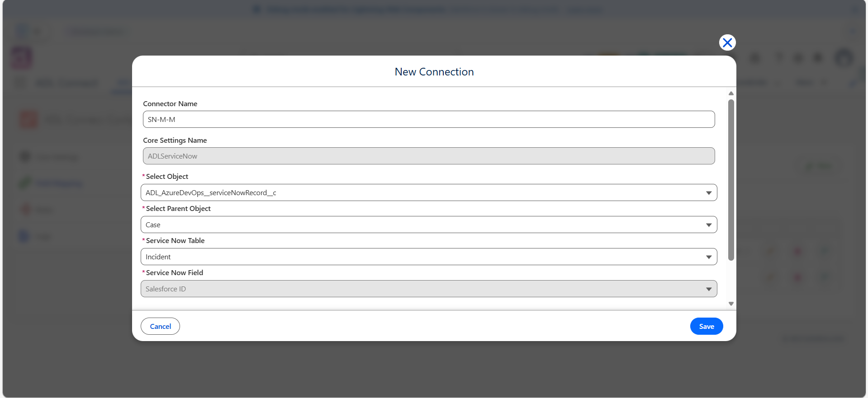Click the Select Parent Object label

tap(178, 208)
